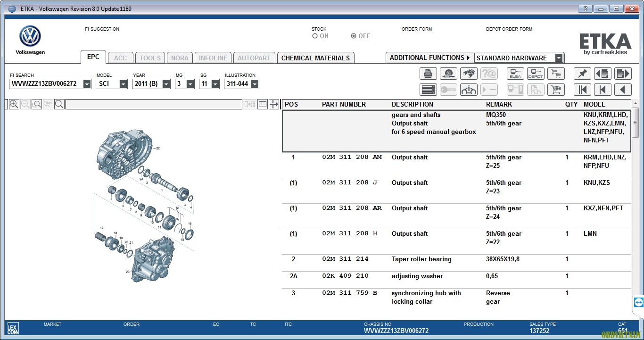Select part number 02M 311 759 B
This screenshot has width=644, height=340.
[350, 293]
